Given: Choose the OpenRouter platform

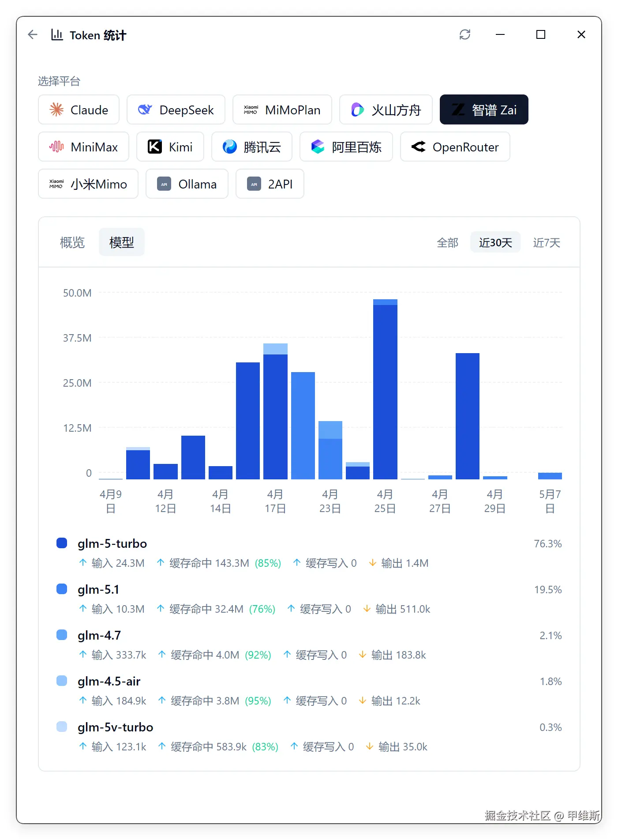Looking at the screenshot, I should [x=455, y=147].
